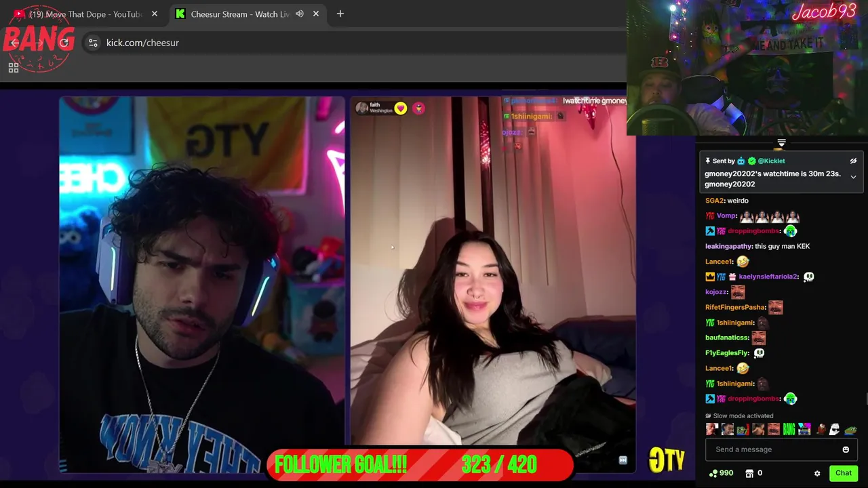
Task: Insert the Pepe frog emote from quick emotes
Action: [x=850, y=429]
